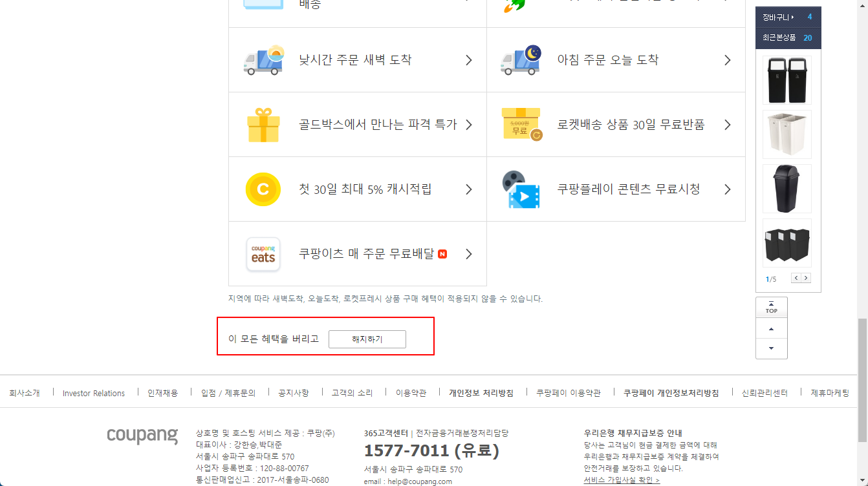Viewport: 868px width, 486px height.
Task: Open 회사소개 footer link
Action: (x=25, y=393)
